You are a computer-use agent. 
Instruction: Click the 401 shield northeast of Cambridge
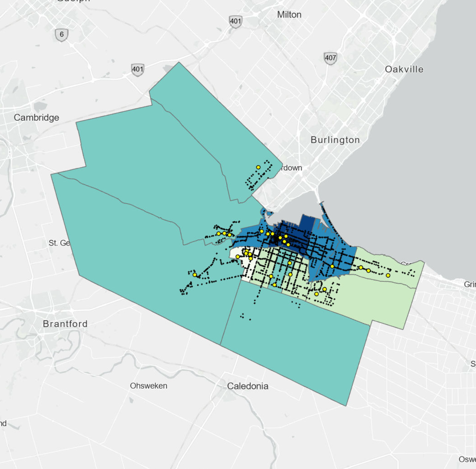138,69
